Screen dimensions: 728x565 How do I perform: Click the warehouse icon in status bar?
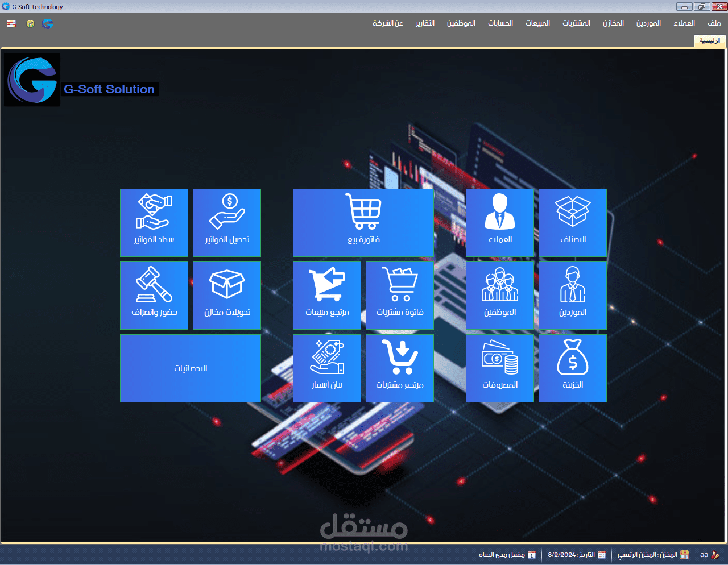coord(684,555)
